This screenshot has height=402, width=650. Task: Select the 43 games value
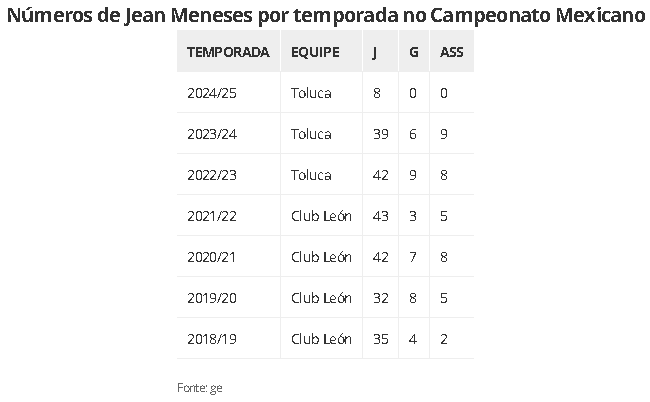point(381,216)
